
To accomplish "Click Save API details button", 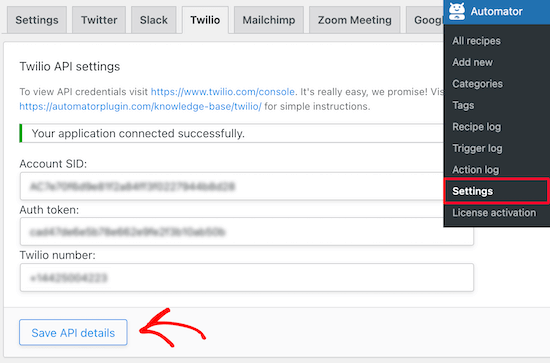I will coord(73,332).
